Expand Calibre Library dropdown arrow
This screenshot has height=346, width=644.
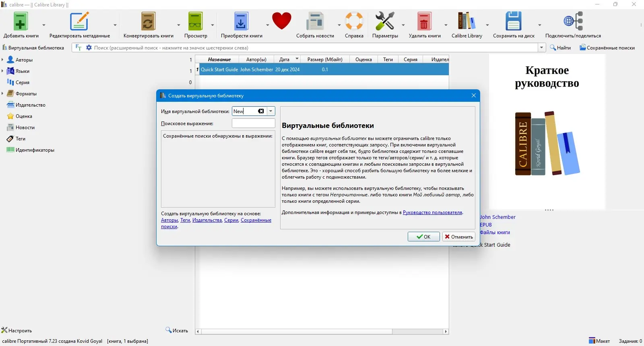[487, 25]
